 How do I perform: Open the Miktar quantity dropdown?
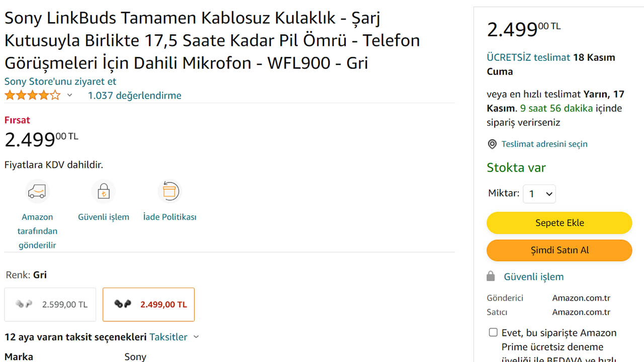(539, 194)
